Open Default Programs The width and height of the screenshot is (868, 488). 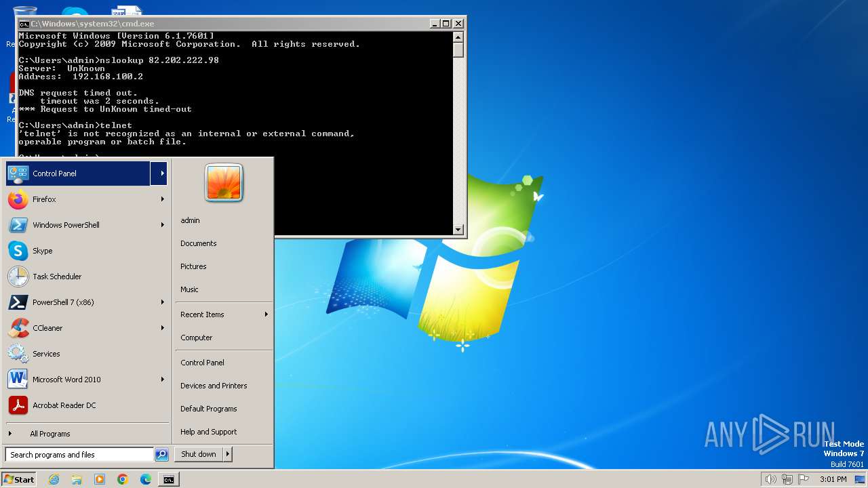pyautogui.click(x=224, y=409)
